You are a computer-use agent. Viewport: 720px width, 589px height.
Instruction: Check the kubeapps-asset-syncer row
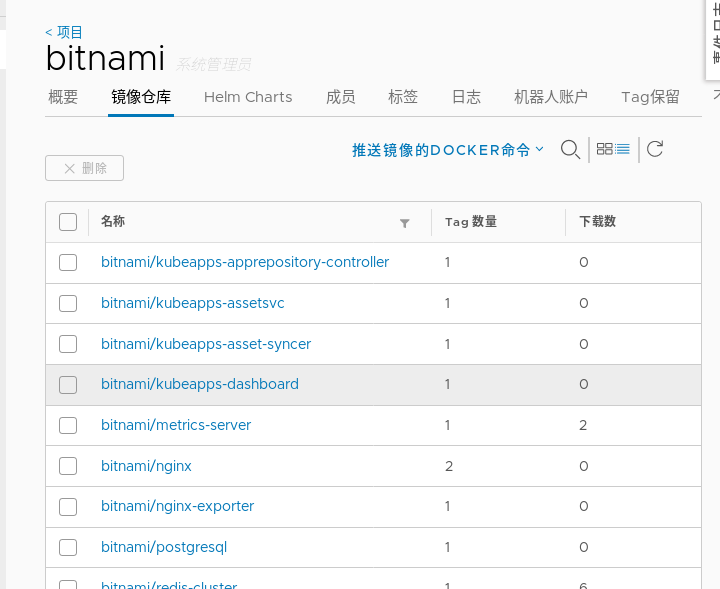68,344
